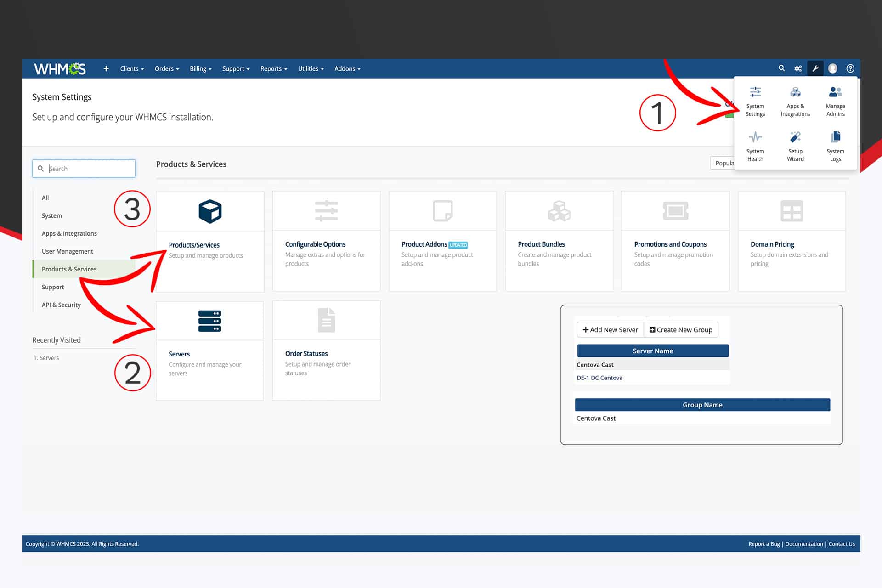Click the Add New Server button

coord(610,330)
